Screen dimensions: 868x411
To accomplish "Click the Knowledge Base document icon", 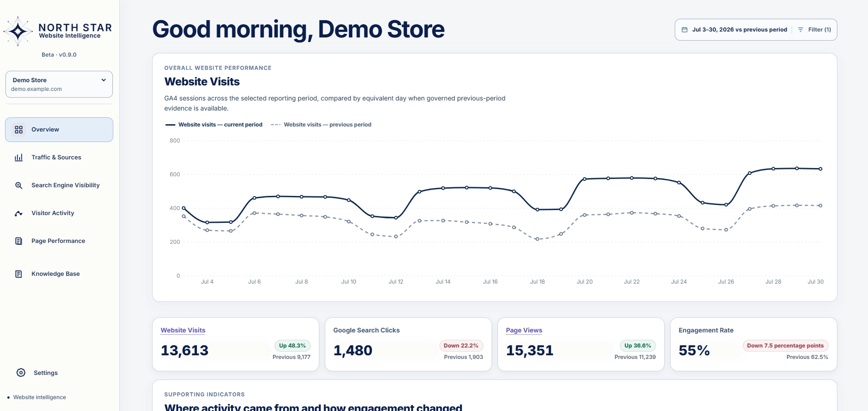I will click(x=19, y=274).
